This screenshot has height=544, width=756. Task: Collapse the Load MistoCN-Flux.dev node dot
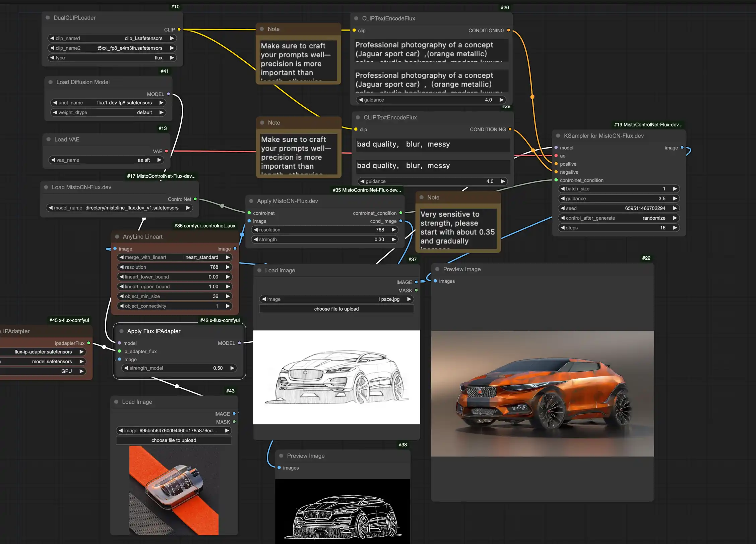pos(46,187)
